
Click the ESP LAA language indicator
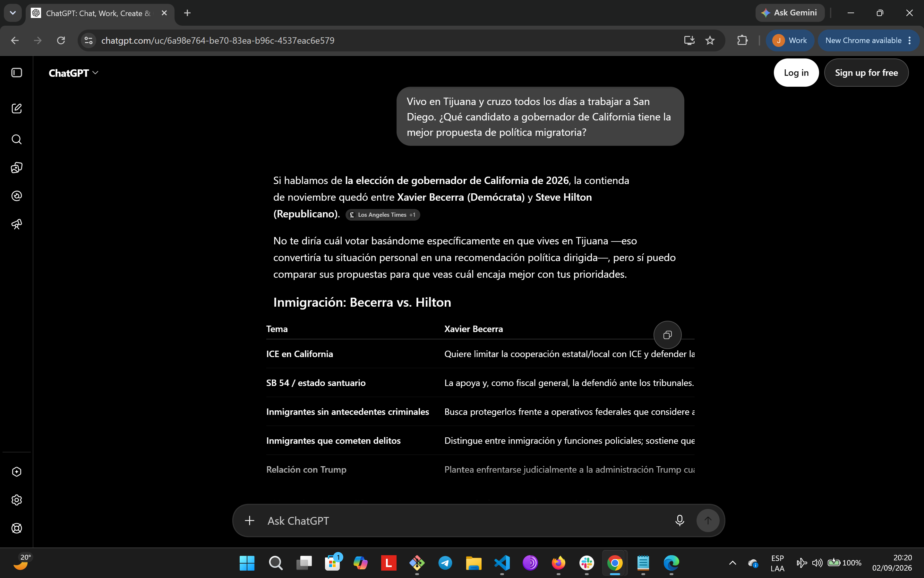tap(777, 563)
